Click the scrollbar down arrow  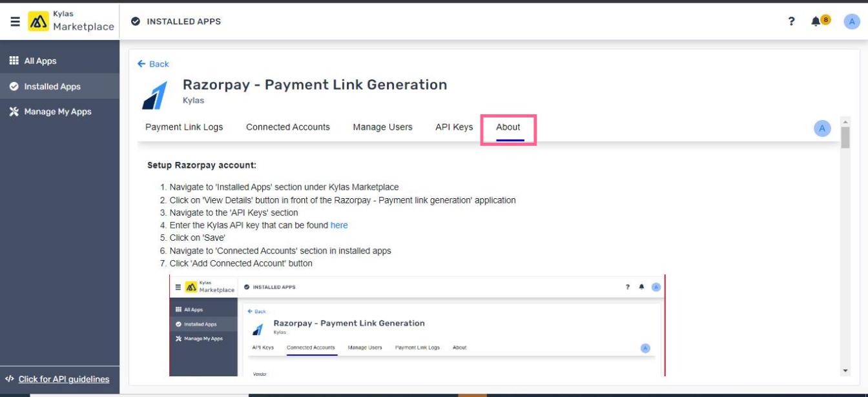845,371
